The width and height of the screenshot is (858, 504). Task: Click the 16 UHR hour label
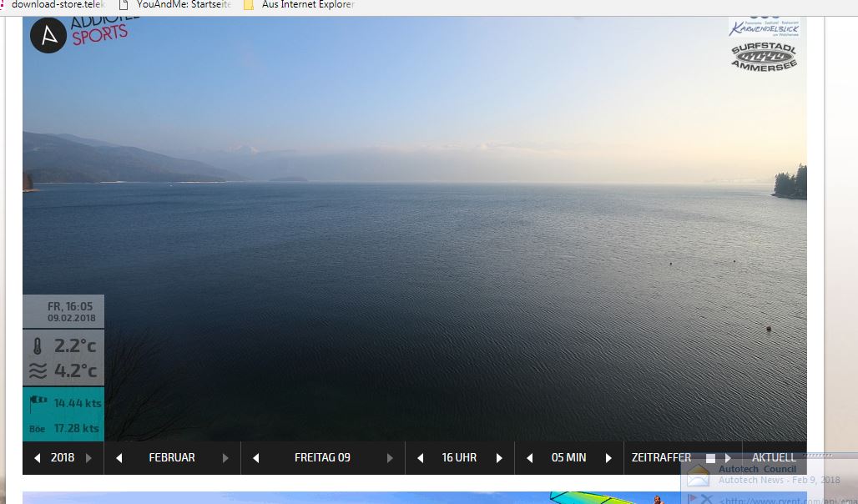point(459,457)
